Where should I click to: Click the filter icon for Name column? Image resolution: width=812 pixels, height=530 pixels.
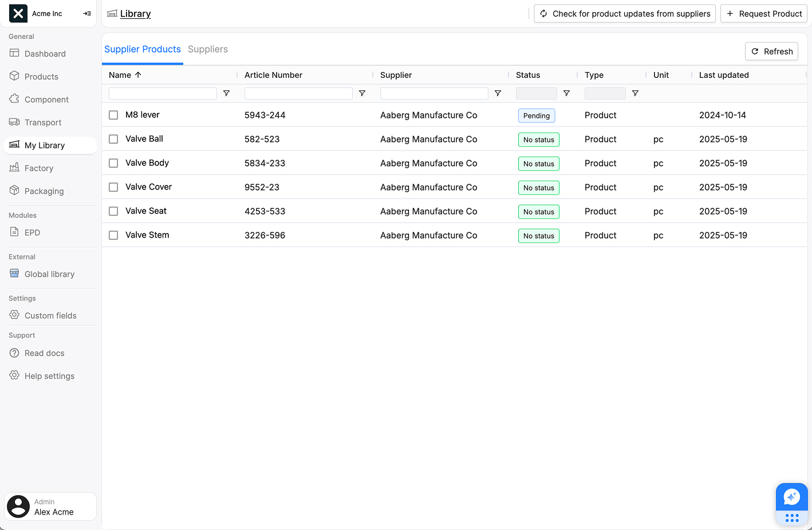(226, 93)
